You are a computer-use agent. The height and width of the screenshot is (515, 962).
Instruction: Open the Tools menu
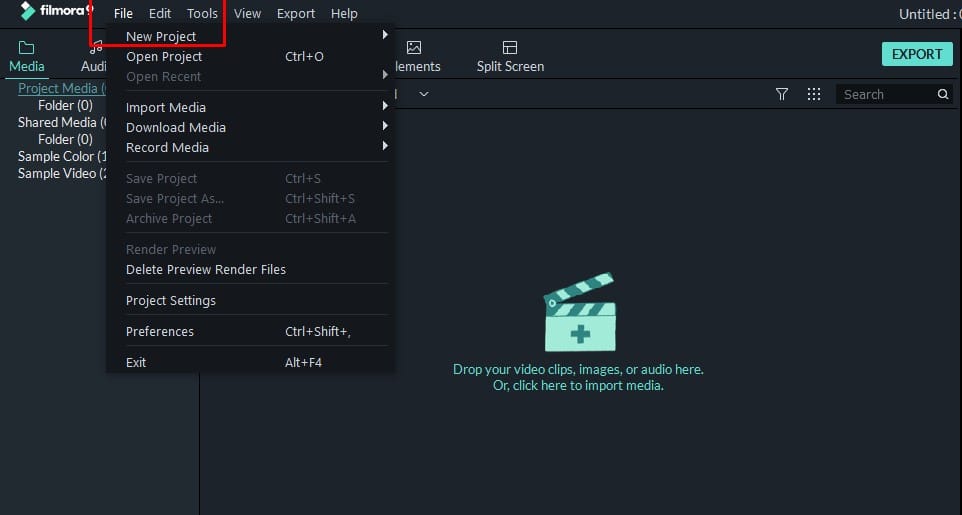pos(202,14)
